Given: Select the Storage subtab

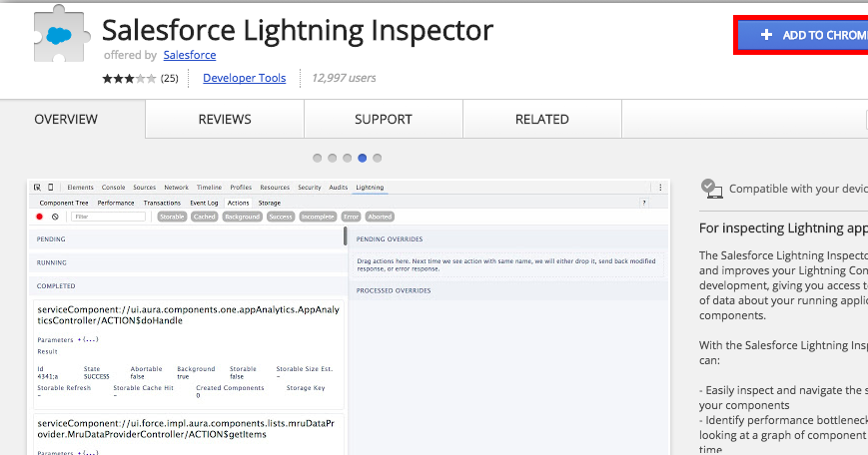Looking at the screenshot, I should 270,203.
